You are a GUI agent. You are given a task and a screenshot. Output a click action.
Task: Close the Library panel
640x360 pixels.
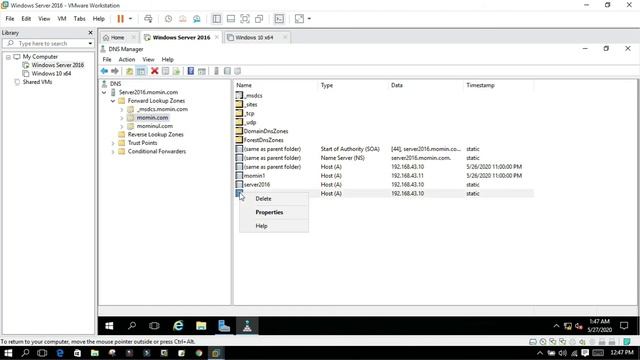point(90,33)
